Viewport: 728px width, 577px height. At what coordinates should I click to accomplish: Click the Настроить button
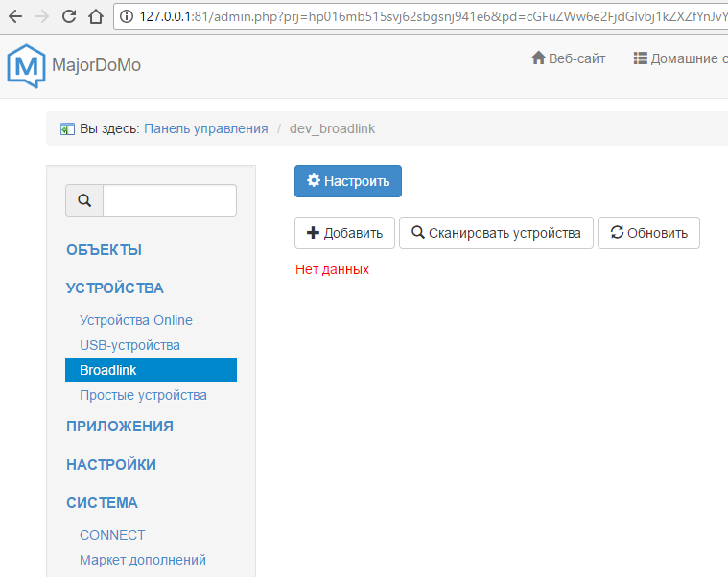click(348, 181)
